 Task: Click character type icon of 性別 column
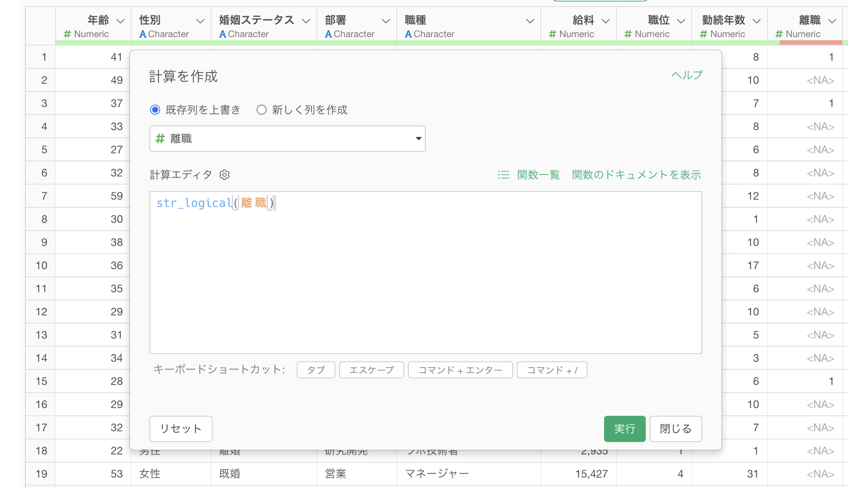[x=142, y=34]
